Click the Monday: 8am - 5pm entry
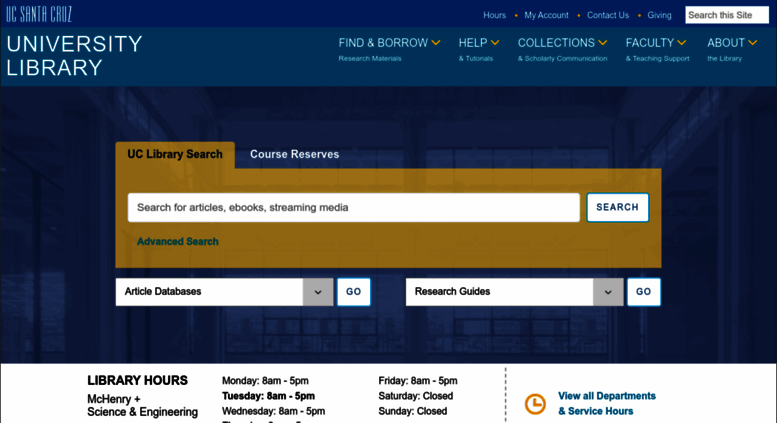777x423 pixels. [265, 381]
